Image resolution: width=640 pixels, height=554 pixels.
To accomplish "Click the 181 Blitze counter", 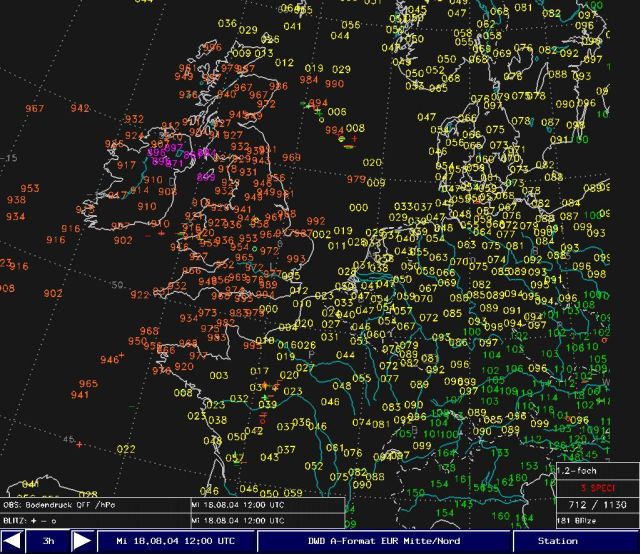I will point(576,520).
